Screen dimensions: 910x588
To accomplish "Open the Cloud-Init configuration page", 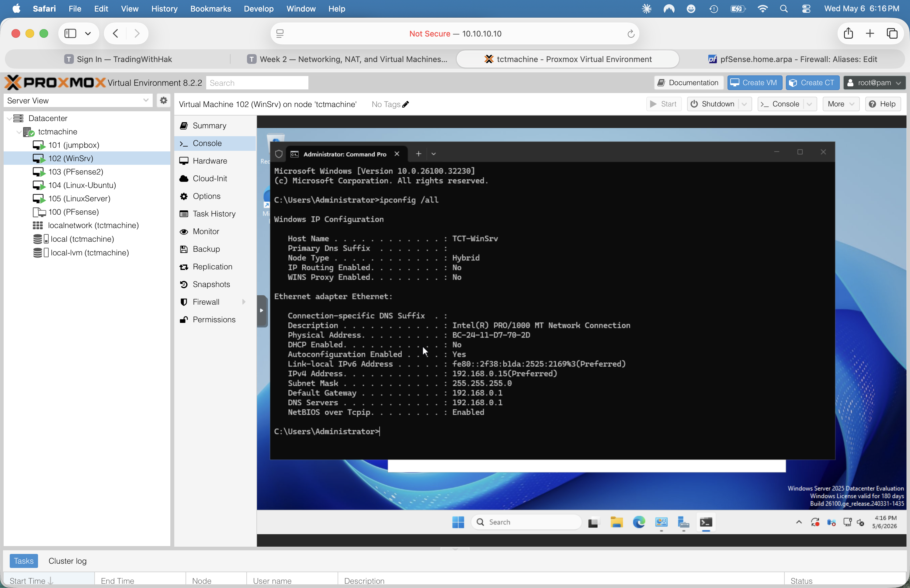I will pos(215,178).
